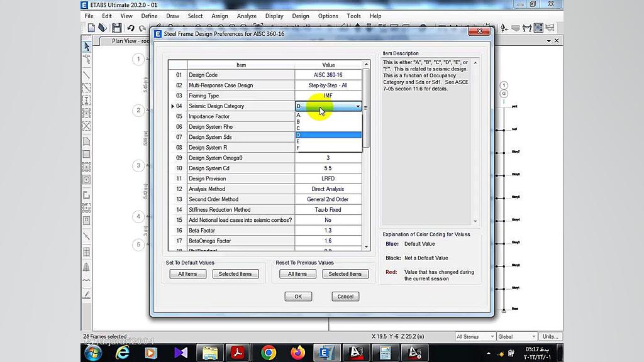The image size is (644, 362).
Task: Open the Options menu
Action: point(328,16)
